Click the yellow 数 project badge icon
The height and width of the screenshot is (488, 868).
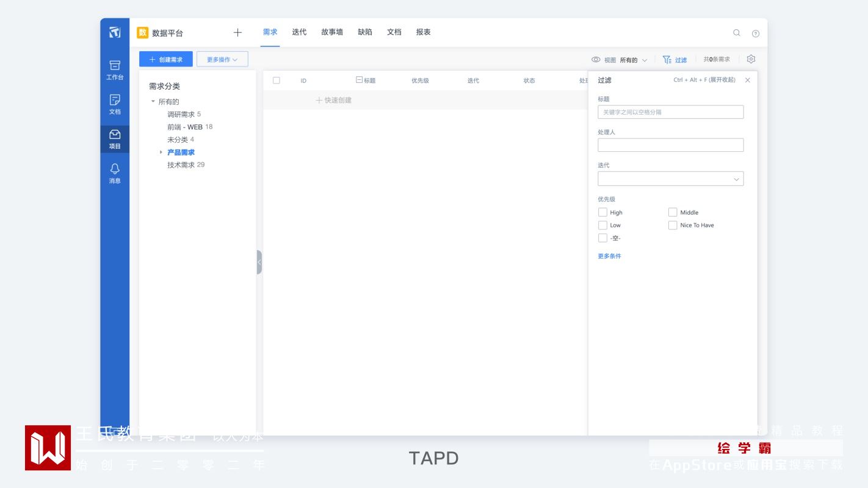coord(143,32)
